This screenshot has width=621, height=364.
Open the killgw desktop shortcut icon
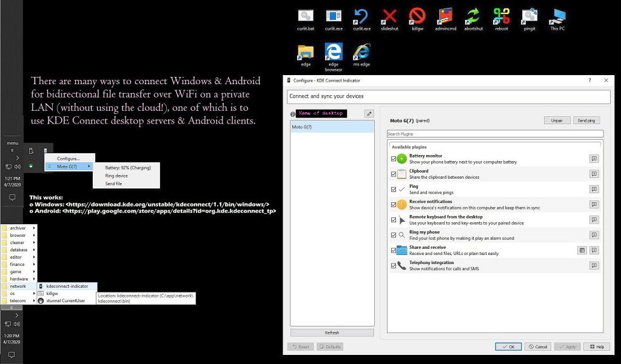click(x=417, y=20)
